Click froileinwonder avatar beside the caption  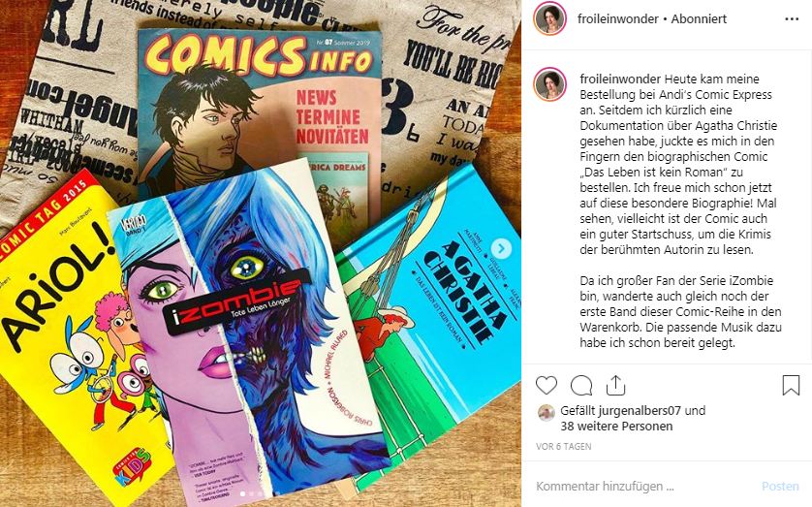tap(550, 84)
